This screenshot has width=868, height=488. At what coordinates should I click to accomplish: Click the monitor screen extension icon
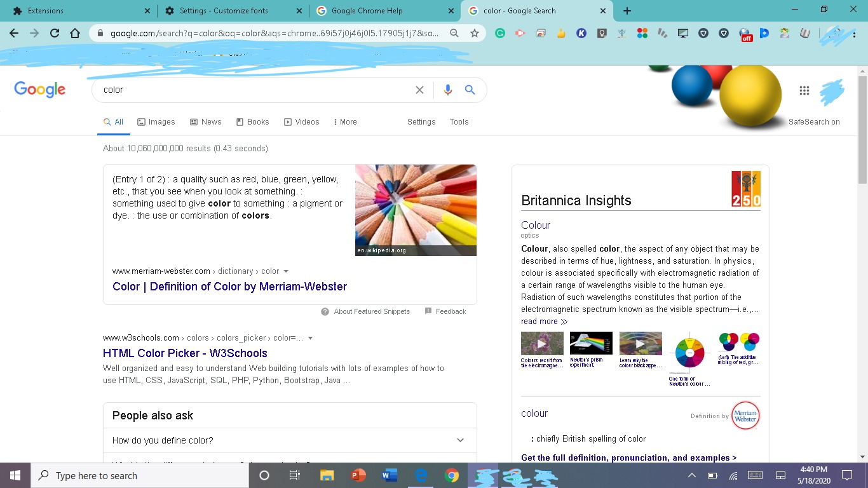[x=683, y=33]
